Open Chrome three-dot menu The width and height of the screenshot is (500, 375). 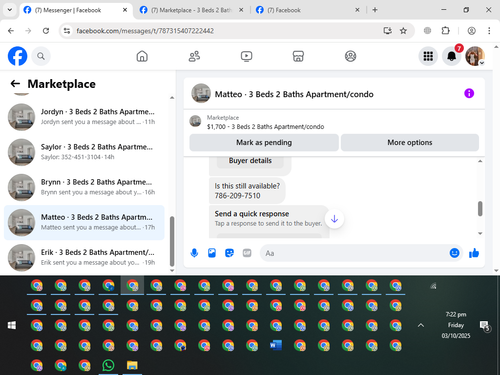pyautogui.click(x=489, y=31)
